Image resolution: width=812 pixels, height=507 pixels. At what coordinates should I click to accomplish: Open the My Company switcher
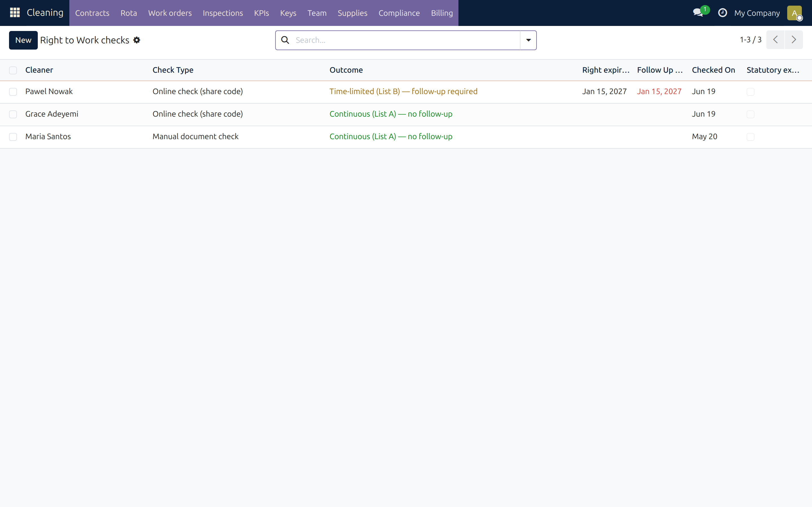(757, 13)
